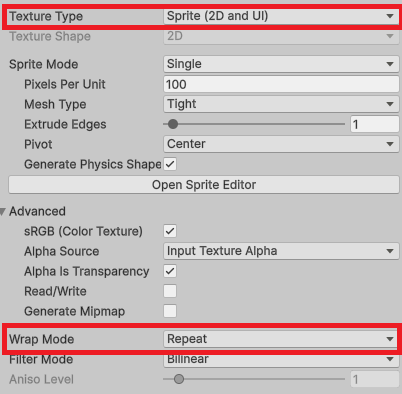Click the Extrude Edges slider handle

pos(173,124)
